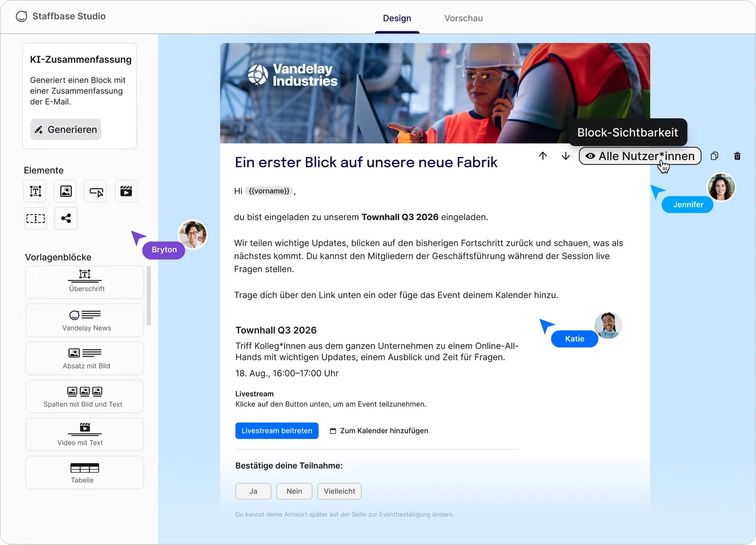Click the Townhall Q3 2026 event title

pos(276,330)
